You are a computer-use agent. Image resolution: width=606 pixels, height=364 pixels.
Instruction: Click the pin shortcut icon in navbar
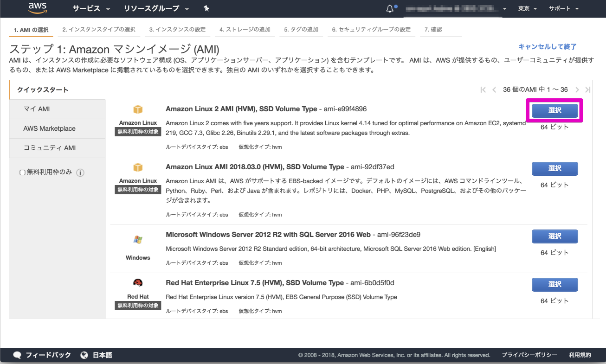coord(206,8)
